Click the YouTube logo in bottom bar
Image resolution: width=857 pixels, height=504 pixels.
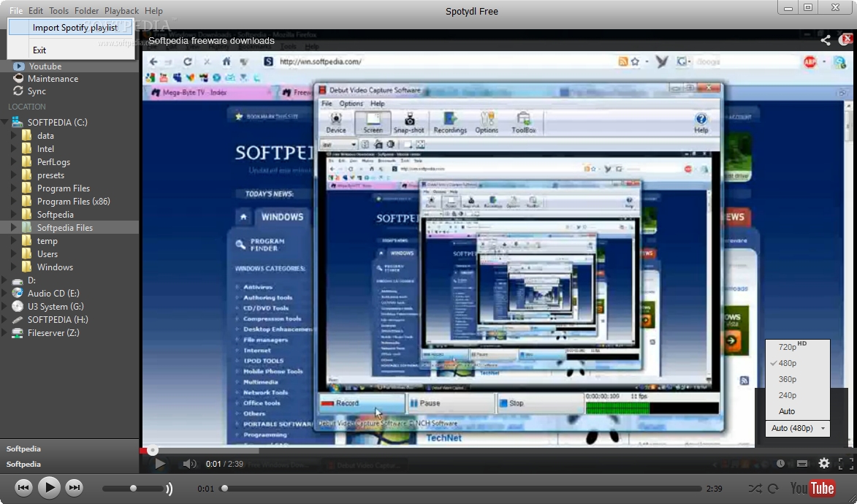click(x=812, y=488)
